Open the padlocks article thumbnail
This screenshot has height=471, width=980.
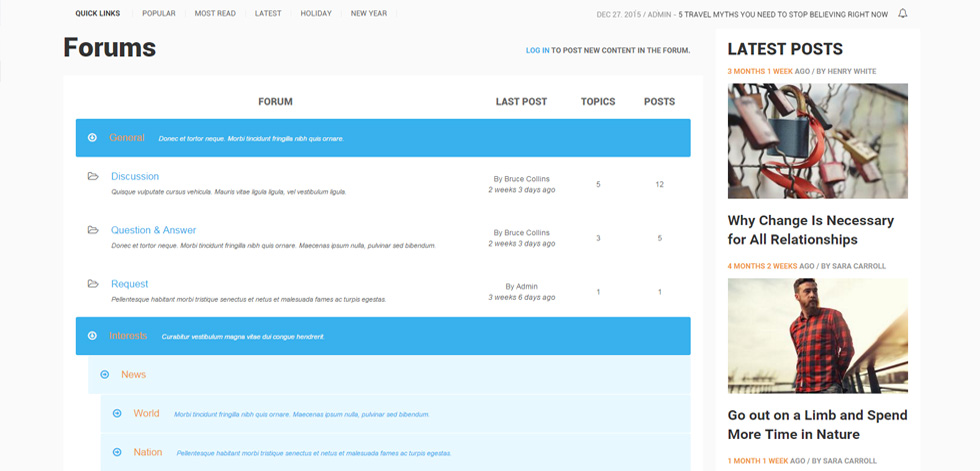pos(818,141)
